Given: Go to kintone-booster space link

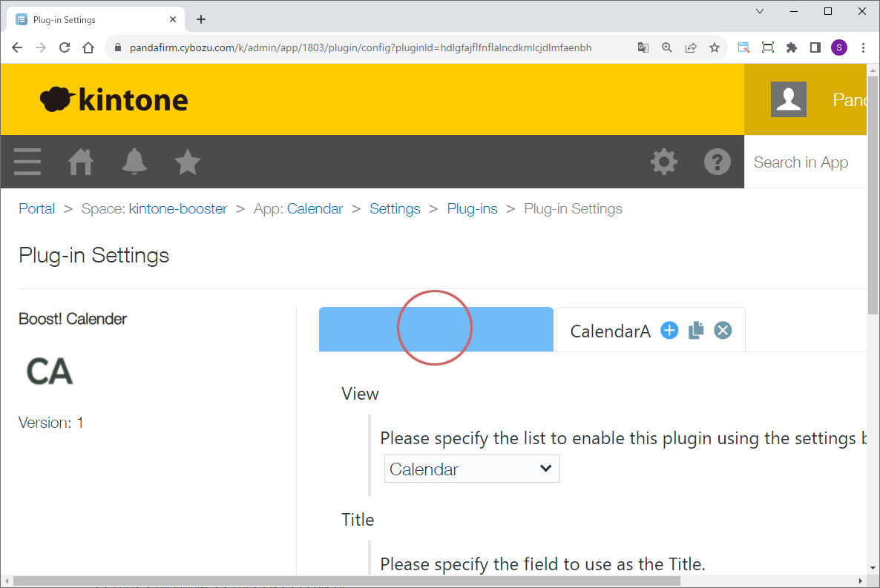Looking at the screenshot, I should coord(178,209).
